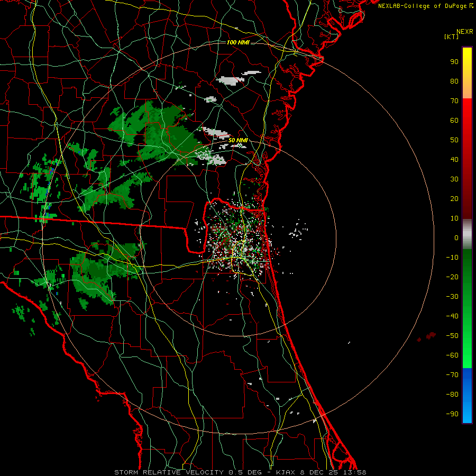Select the 50 NMI range ring label
The height and width of the screenshot is (476, 476).
click(239, 140)
